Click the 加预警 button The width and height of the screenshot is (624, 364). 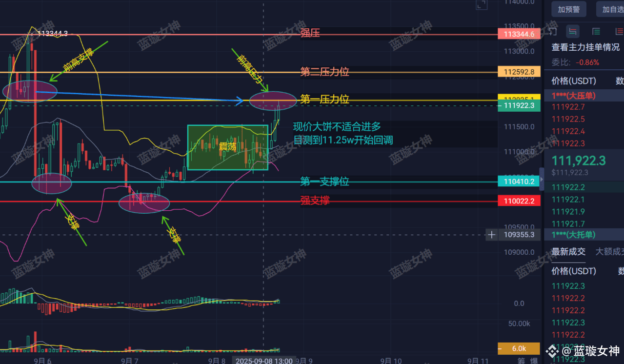[x=568, y=9]
